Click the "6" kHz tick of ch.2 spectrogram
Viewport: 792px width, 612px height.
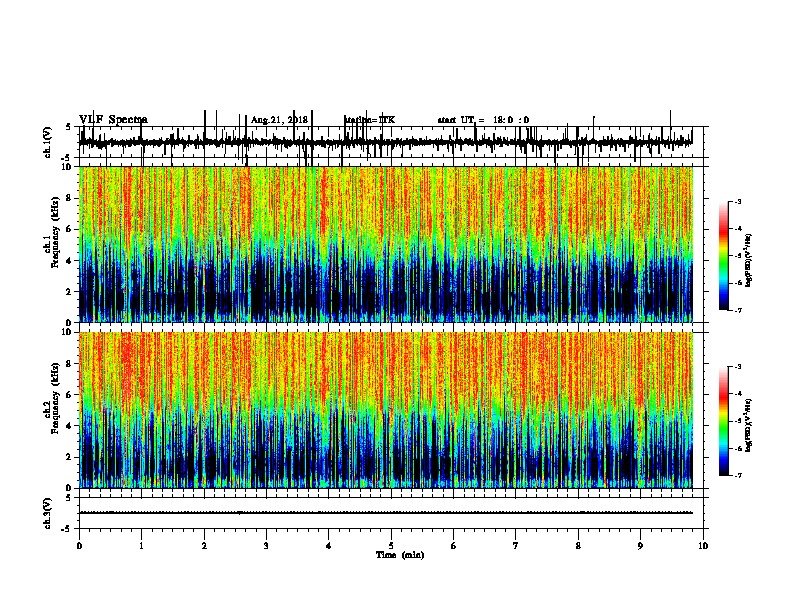70,394
